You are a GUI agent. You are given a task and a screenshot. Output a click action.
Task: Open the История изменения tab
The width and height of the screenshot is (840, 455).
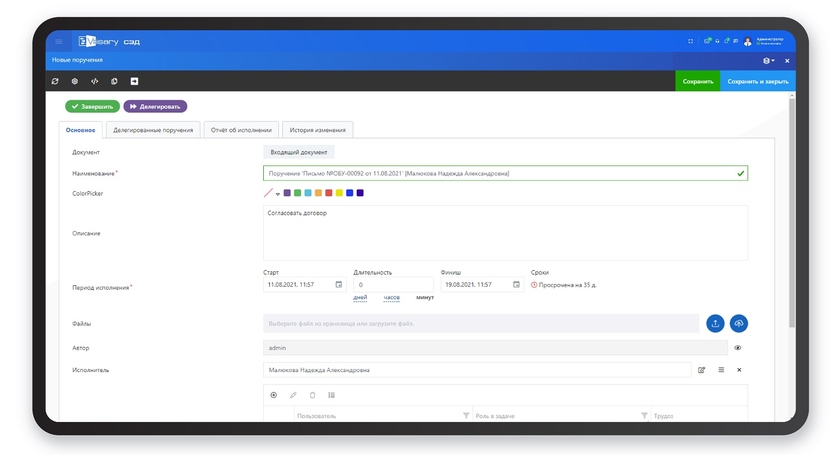[318, 130]
